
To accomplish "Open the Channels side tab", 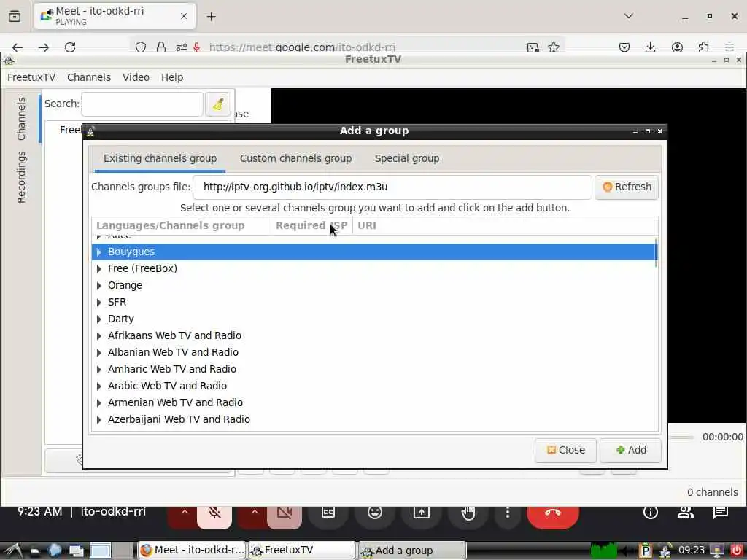I will pyautogui.click(x=21, y=118).
